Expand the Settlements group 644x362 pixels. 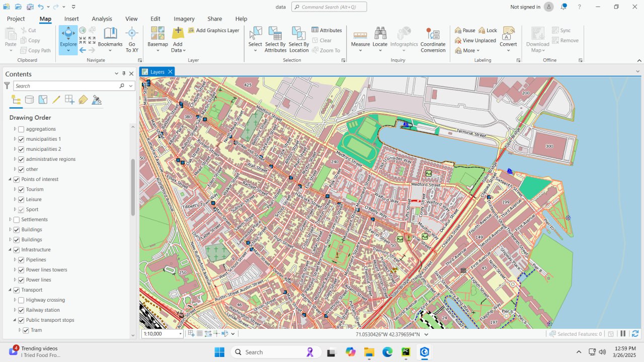click(x=10, y=219)
